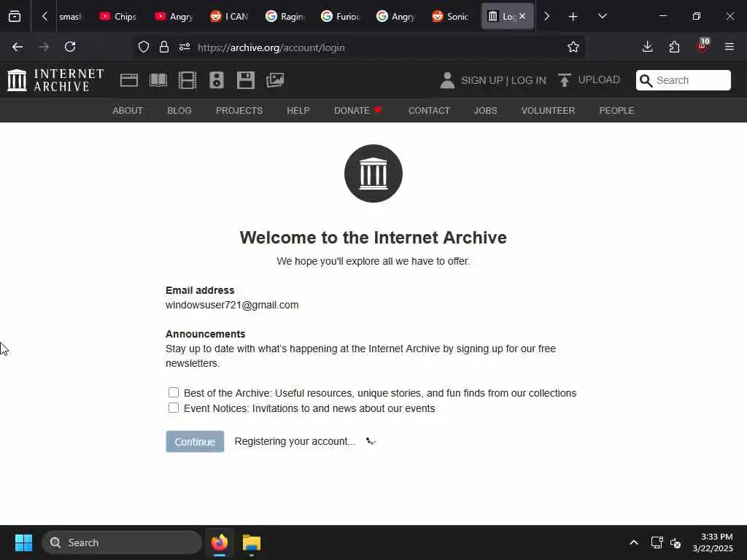The height and width of the screenshot is (560, 747).
Task: Open the CONTACT menu item
Action: pyautogui.click(x=429, y=111)
